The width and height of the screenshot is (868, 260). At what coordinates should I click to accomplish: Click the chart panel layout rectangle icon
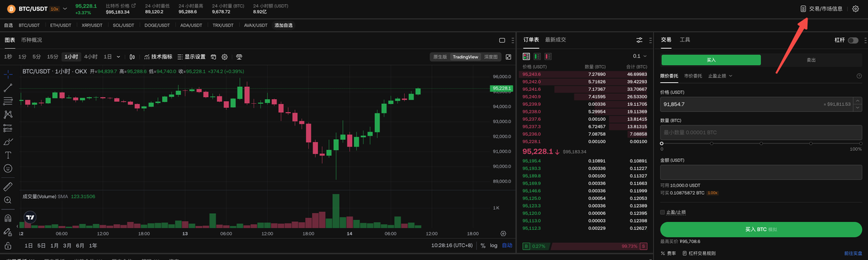tap(502, 40)
